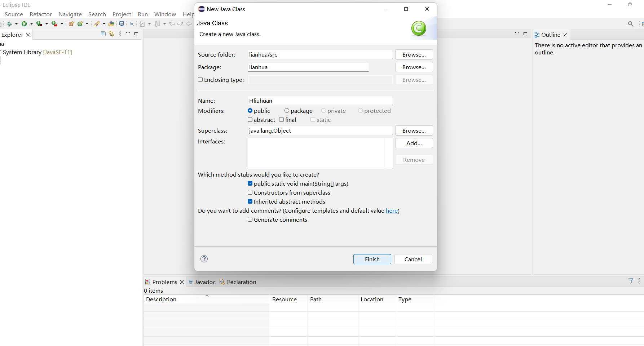
Task: Open the Project menu
Action: point(122,14)
